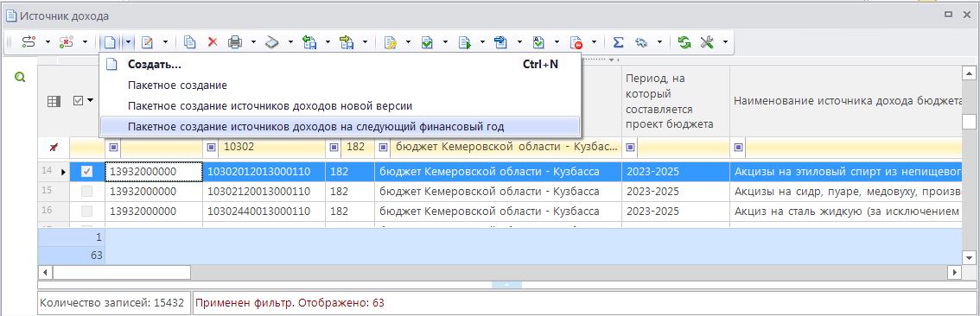The height and width of the screenshot is (316, 980).
Task: Click the eraser clear icon
Action: [272, 42]
